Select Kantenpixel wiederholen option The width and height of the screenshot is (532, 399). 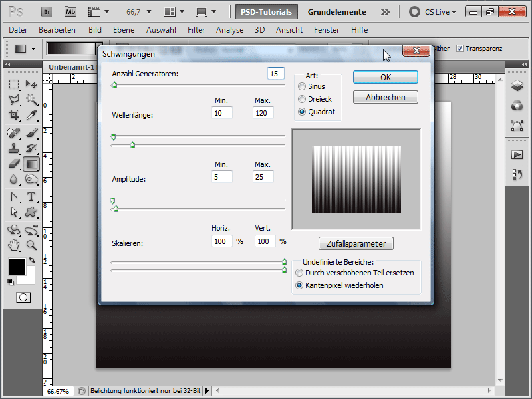pos(299,285)
